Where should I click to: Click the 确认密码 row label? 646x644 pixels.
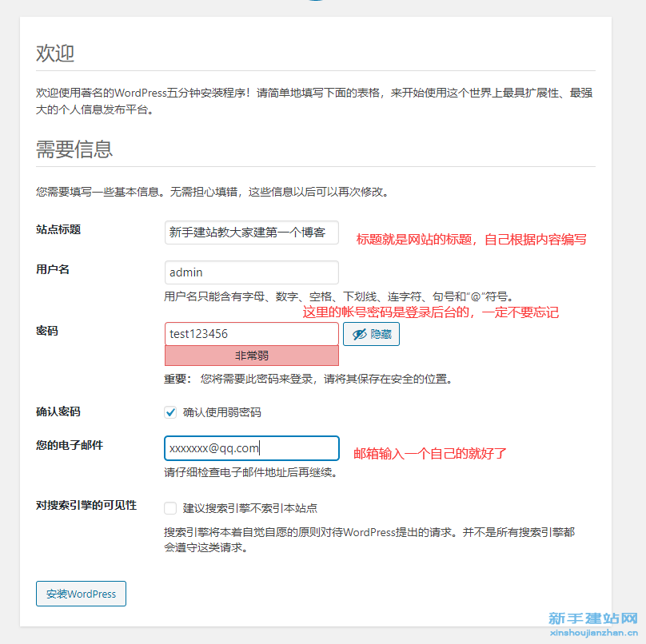(58, 411)
